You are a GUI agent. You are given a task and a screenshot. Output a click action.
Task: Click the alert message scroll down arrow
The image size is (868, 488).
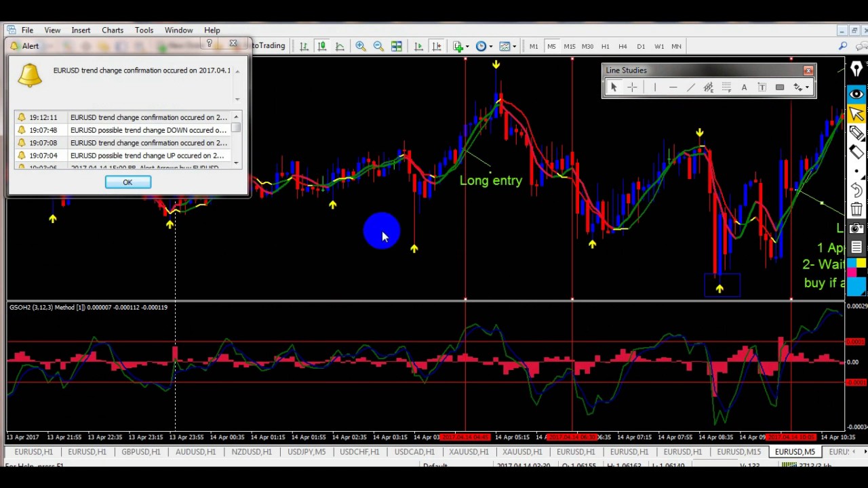click(x=237, y=99)
